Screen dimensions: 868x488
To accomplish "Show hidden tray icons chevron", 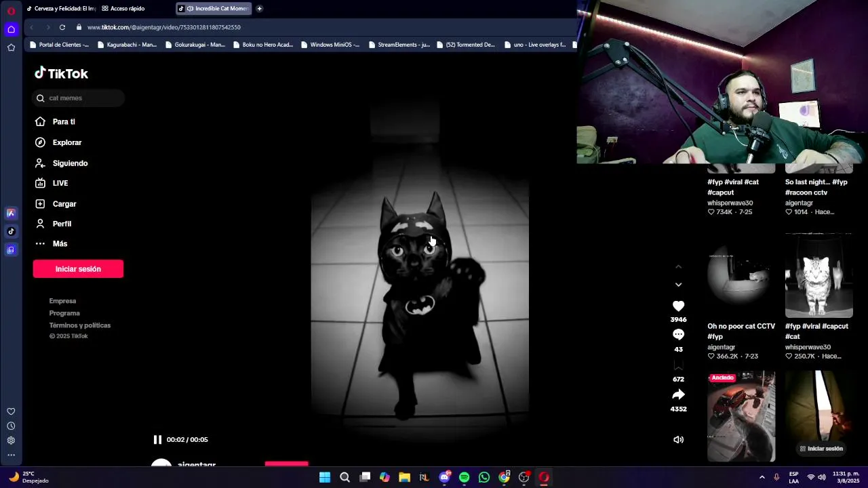I will pos(762,478).
